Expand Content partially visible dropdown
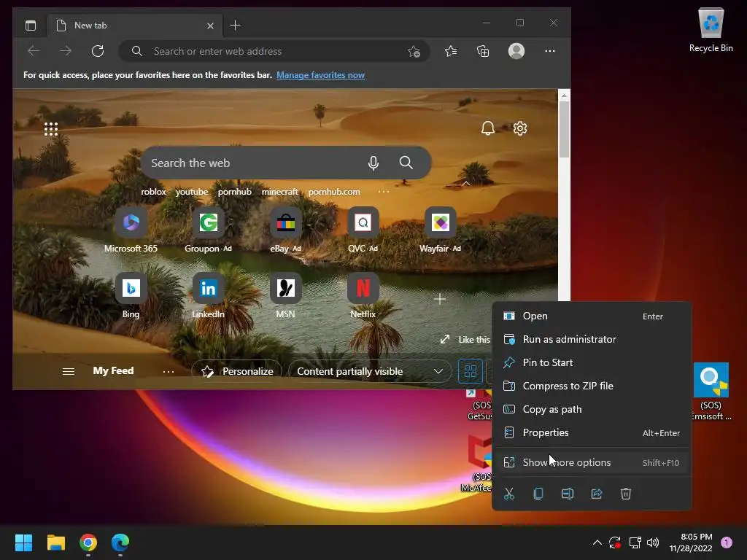 [x=370, y=371]
